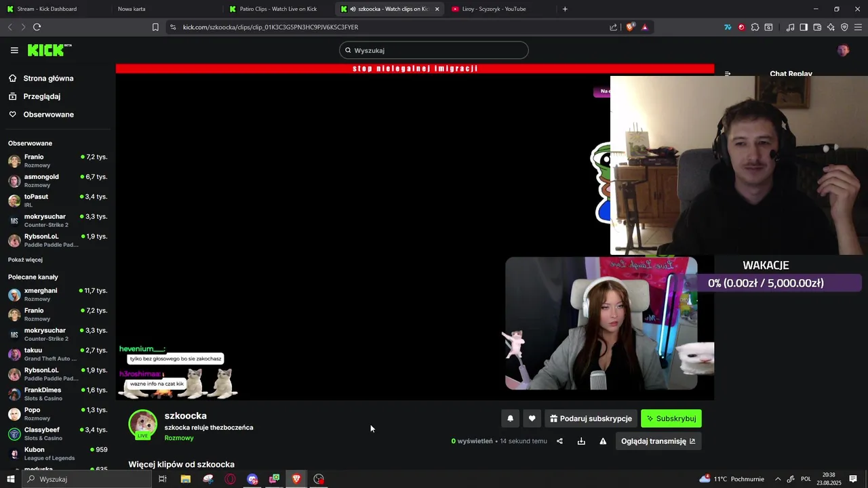Screen dimensions: 868x488
Task: Switch to Nowa karta tab
Action: 163,9
